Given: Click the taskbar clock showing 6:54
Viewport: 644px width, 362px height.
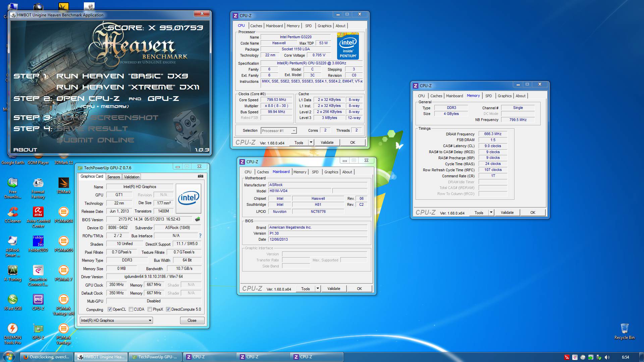Looking at the screenshot, I should (x=625, y=357).
